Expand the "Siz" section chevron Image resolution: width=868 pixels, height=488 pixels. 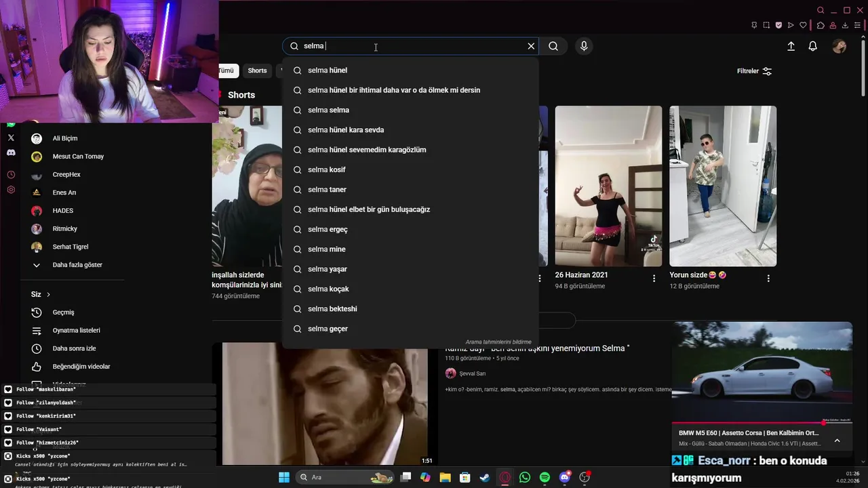click(x=49, y=294)
